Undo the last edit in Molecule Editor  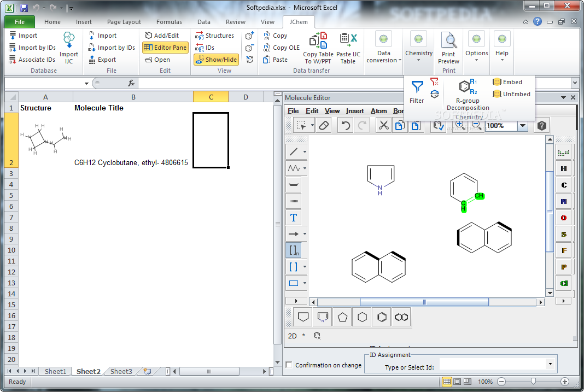(x=345, y=125)
